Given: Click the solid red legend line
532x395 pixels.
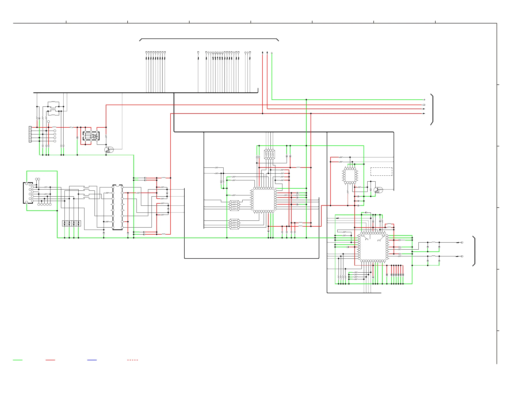Looking at the screenshot, I should click(x=50, y=360).
